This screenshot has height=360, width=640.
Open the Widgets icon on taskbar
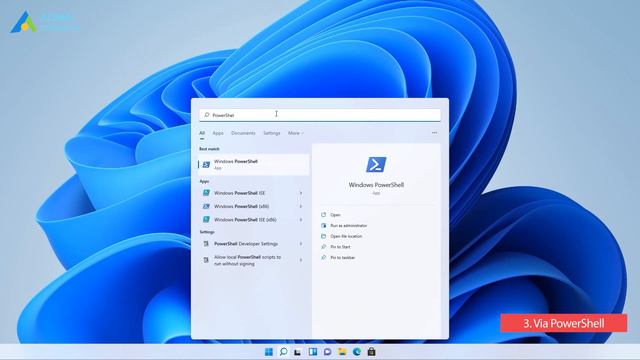tap(313, 351)
